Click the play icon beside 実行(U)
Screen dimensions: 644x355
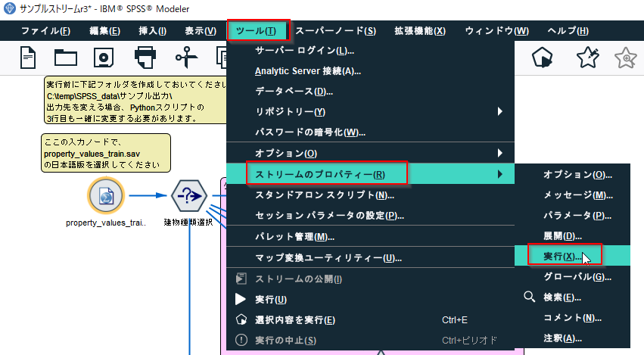click(241, 299)
